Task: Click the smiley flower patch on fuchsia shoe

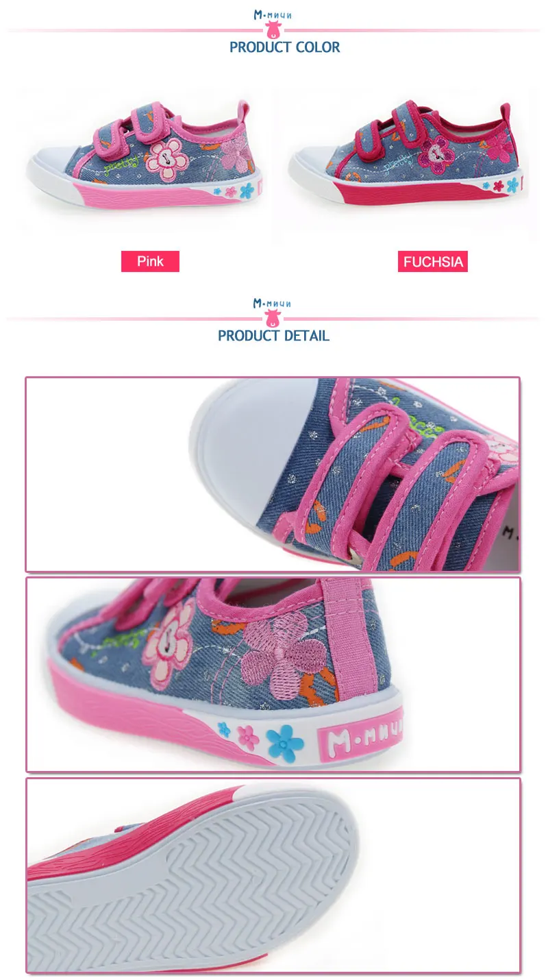Action: pos(434,154)
